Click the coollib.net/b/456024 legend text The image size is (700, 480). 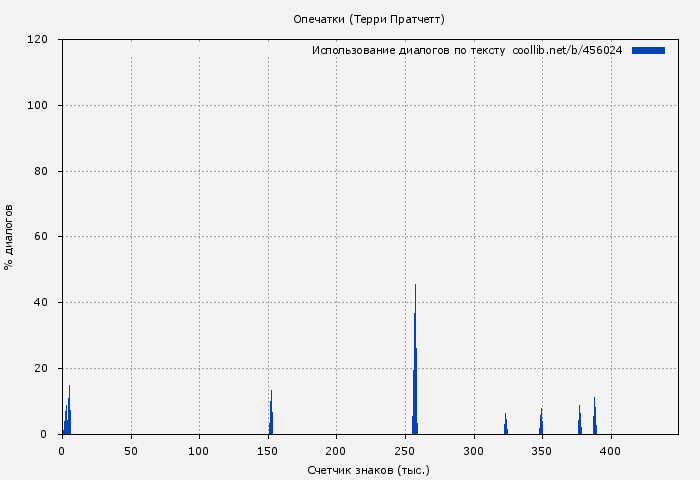(x=567, y=50)
